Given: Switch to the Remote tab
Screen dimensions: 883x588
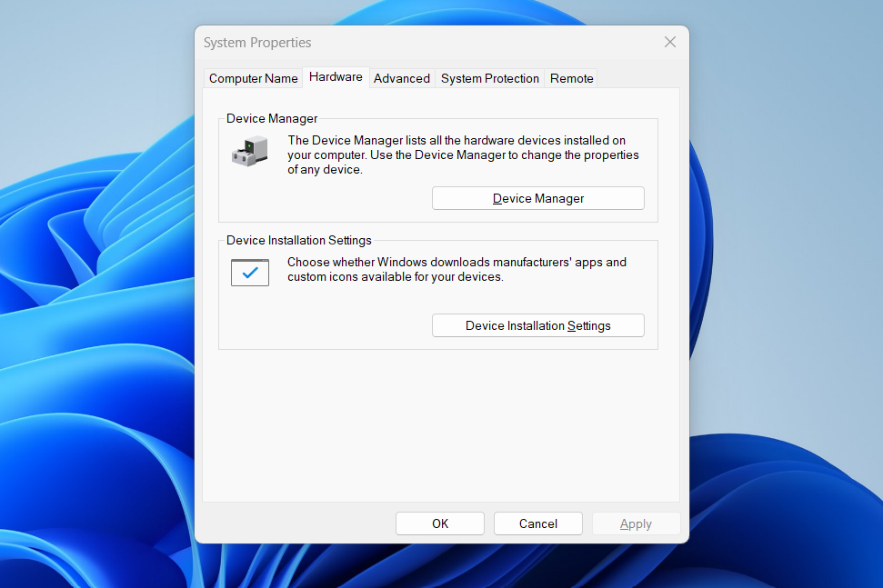Looking at the screenshot, I should click(x=572, y=78).
